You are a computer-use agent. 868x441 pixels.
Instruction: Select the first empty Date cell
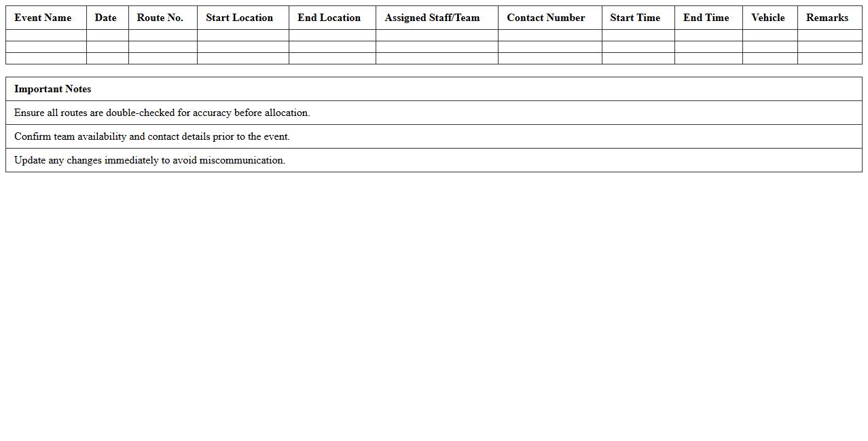click(107, 35)
